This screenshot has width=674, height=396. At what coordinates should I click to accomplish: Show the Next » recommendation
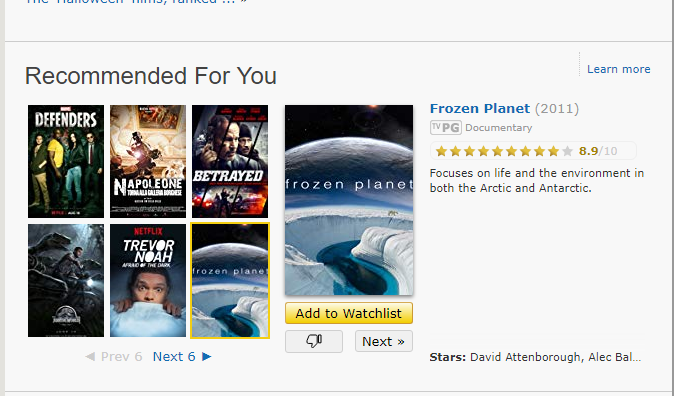[384, 341]
